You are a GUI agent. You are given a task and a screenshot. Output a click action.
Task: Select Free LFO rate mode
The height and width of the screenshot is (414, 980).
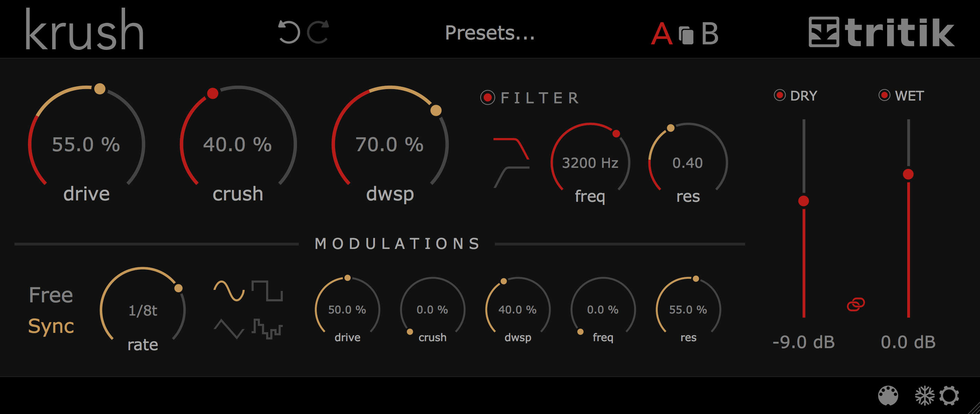point(51,295)
